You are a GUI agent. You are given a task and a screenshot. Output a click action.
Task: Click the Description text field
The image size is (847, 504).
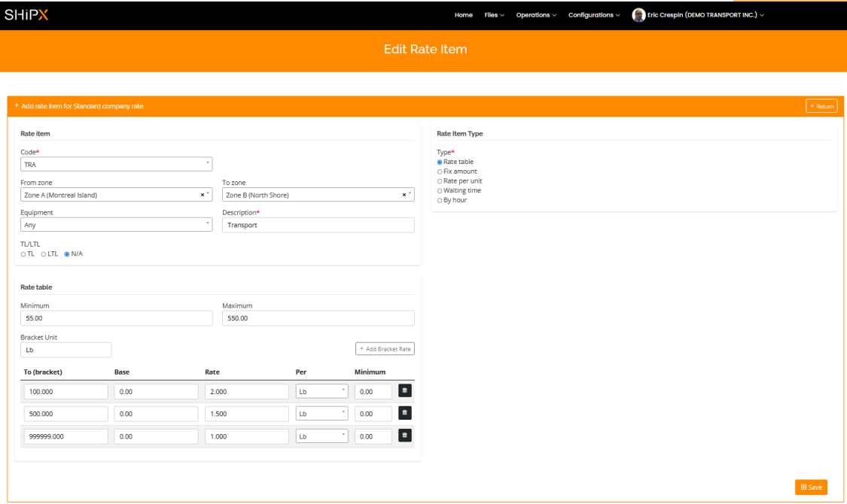point(318,225)
